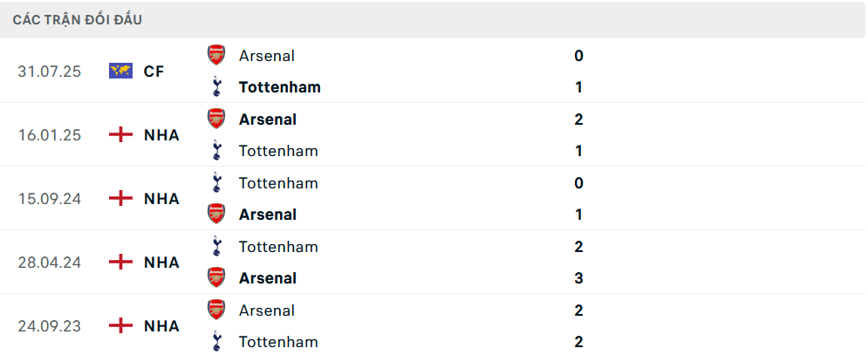
Task: Click Arsenal crest in 28.04.24 match
Action: click(216, 277)
